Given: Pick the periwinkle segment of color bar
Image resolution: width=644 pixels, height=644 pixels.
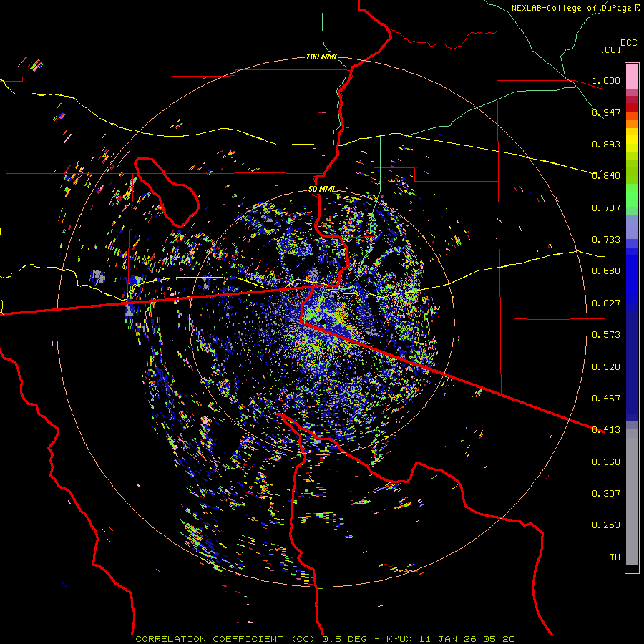Looking at the screenshot, I should pyautogui.click(x=632, y=227).
